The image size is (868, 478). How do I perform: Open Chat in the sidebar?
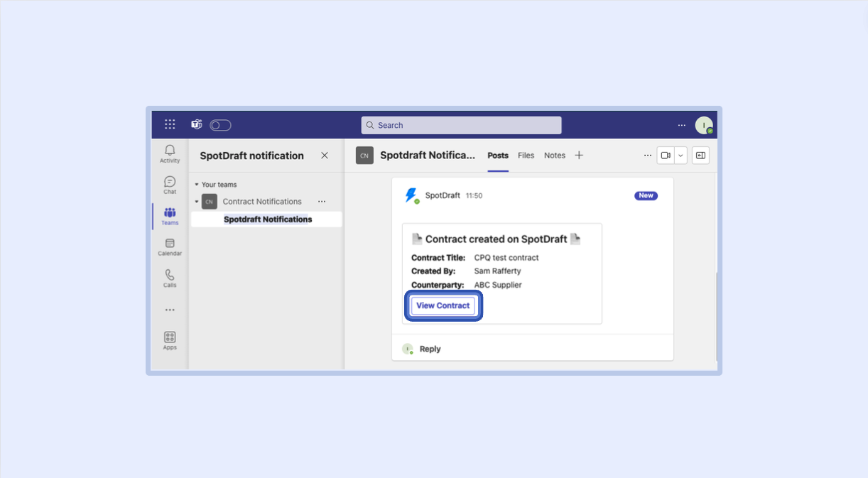(x=170, y=185)
